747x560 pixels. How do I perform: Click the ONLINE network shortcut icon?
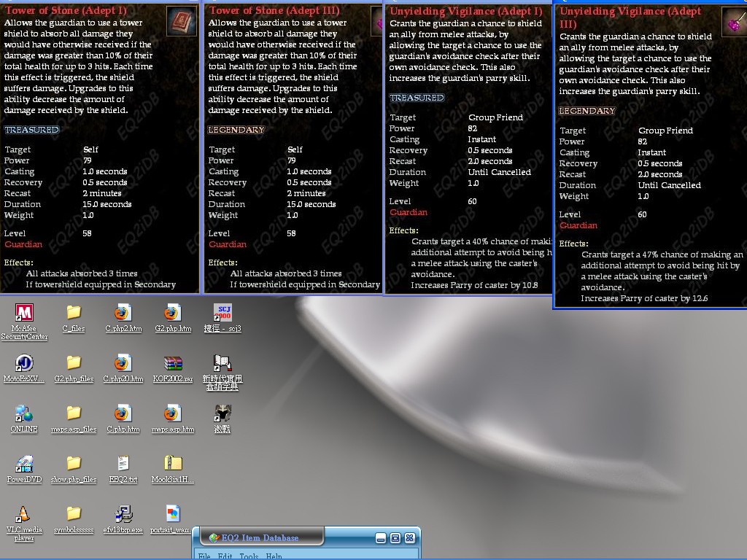click(x=24, y=413)
